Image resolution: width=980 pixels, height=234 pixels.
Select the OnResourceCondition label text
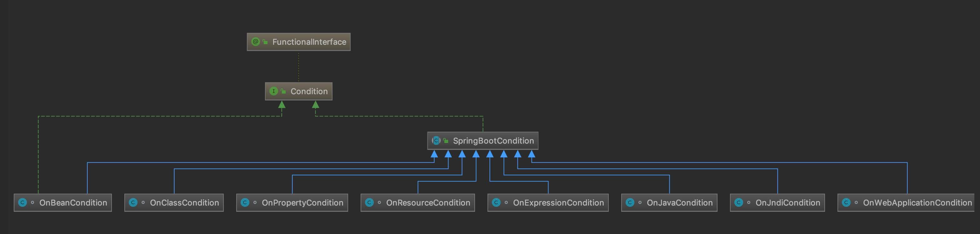(428, 203)
